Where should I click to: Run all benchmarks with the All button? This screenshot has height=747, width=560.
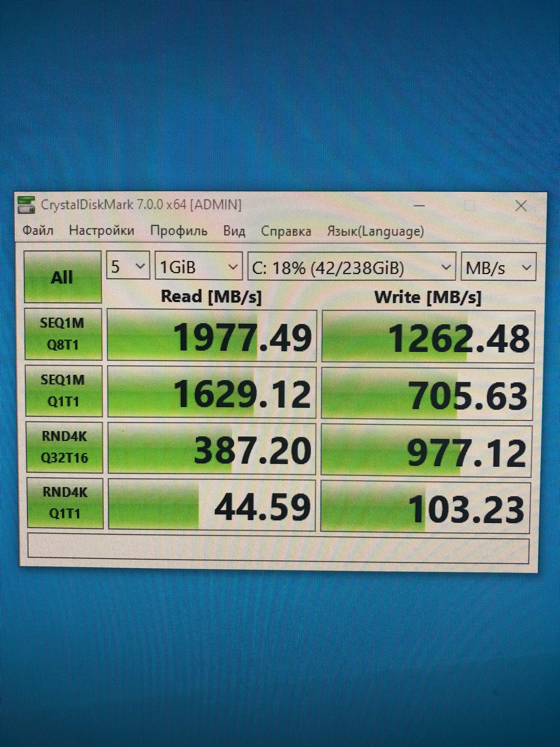[63, 277]
